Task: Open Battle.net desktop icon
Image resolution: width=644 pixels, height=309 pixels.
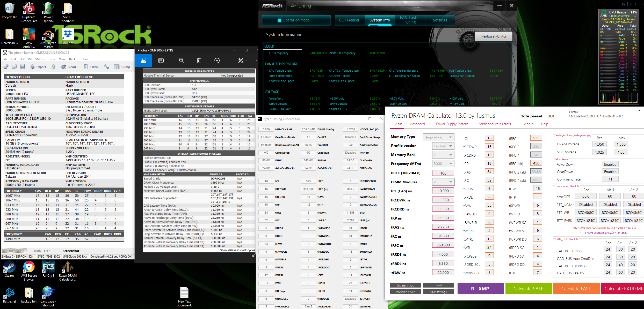Action: (x=10, y=295)
